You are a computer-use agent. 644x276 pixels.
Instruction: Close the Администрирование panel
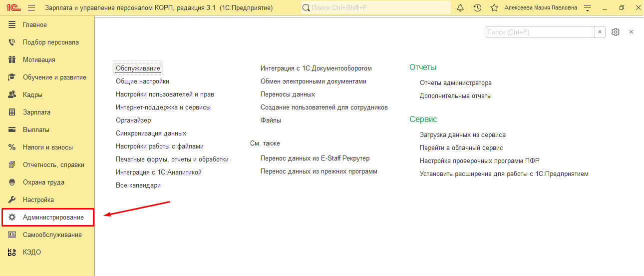tap(631, 32)
